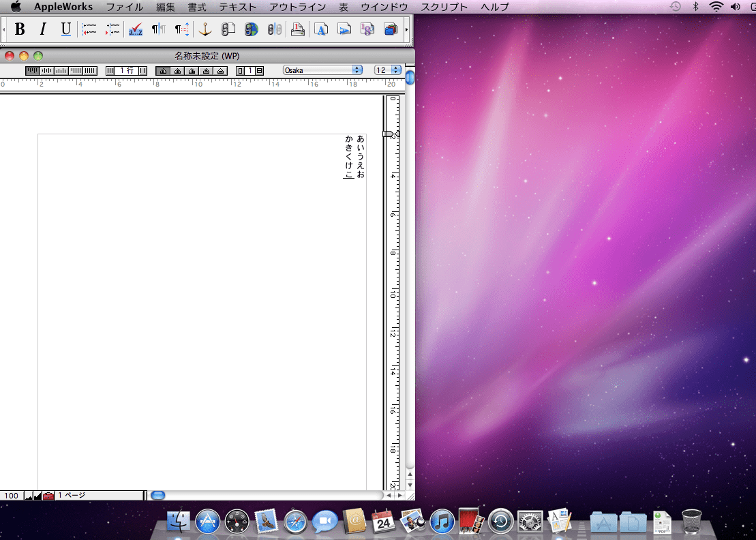The height and width of the screenshot is (540, 756).
Task: Click the spell check a..z icon
Action: click(x=136, y=29)
